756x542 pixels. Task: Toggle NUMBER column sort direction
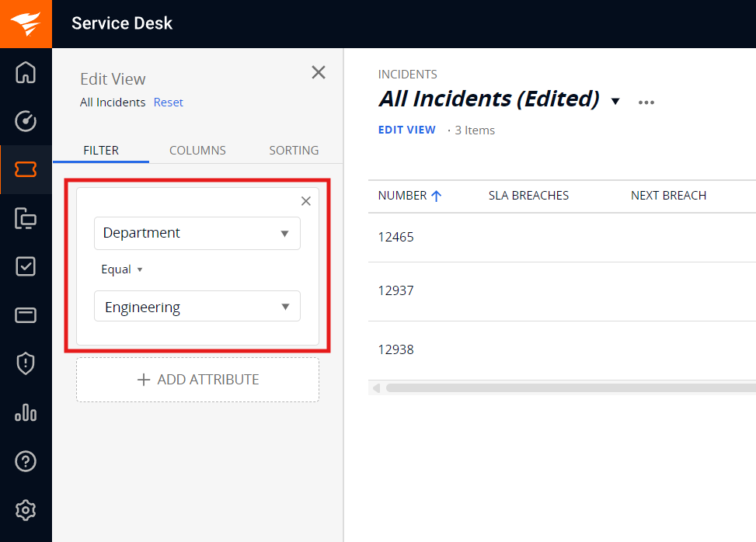[437, 195]
